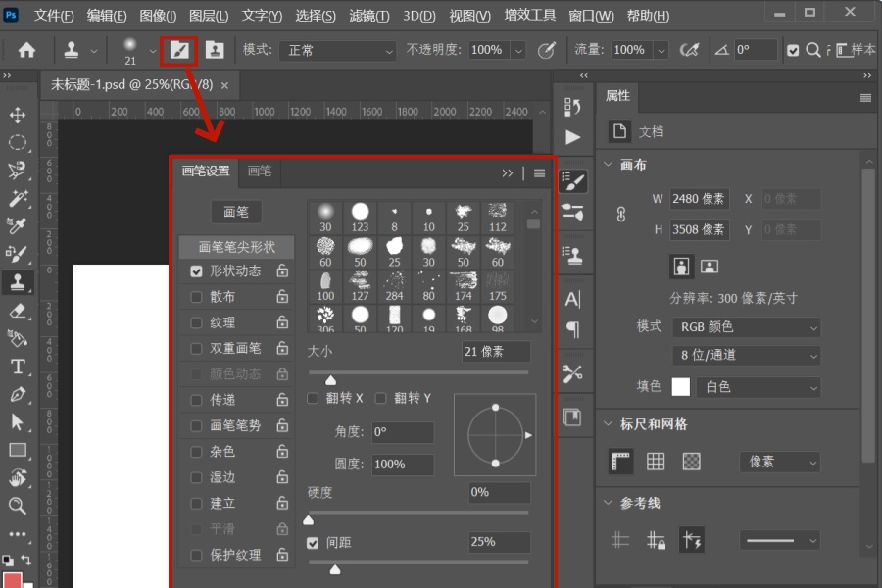Open the Play actions panel icon

(572, 137)
